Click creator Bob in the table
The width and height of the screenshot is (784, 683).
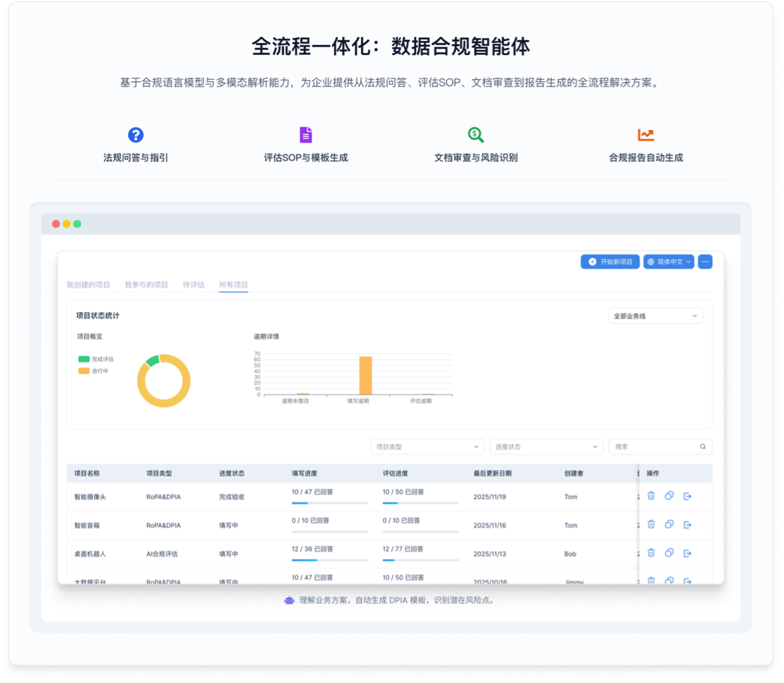click(570, 554)
